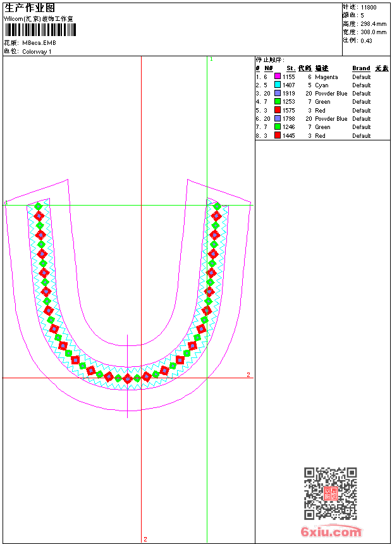Click stitch value '1253'
This screenshot has width=392, height=544.
tap(288, 102)
